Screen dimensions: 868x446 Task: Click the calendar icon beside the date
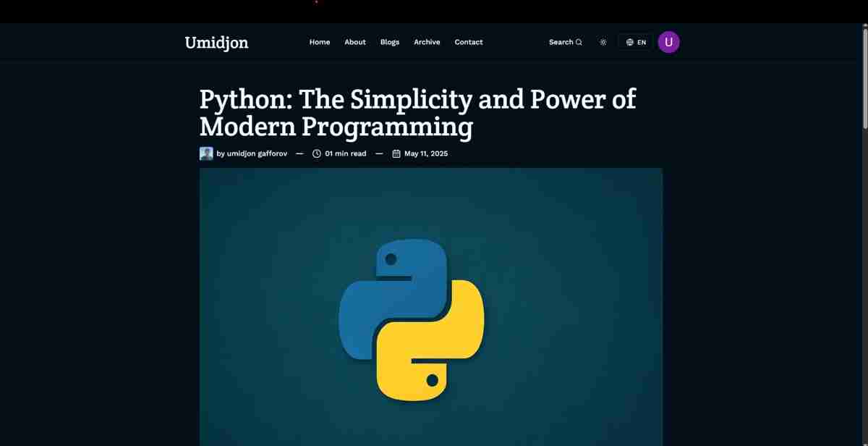pos(396,153)
